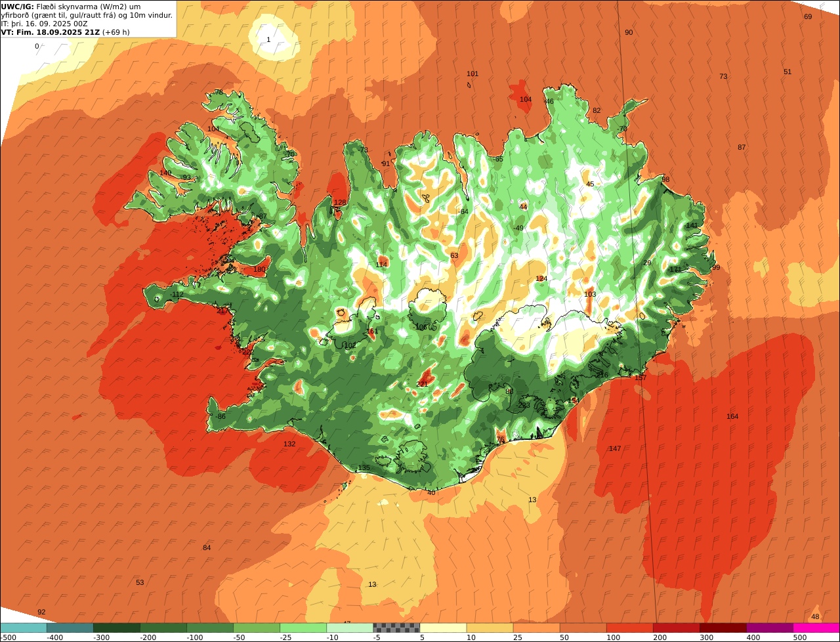Click the map value '69' in the top-right corner
Screen dimensions: 840x642
click(808, 17)
